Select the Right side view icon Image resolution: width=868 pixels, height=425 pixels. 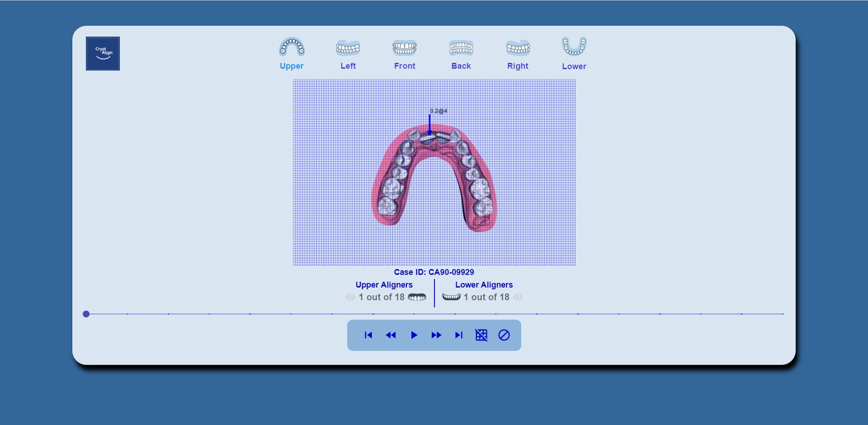(x=518, y=48)
